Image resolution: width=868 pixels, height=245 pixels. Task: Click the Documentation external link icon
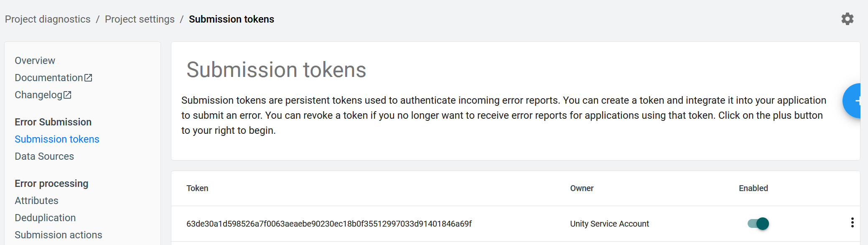(x=88, y=78)
